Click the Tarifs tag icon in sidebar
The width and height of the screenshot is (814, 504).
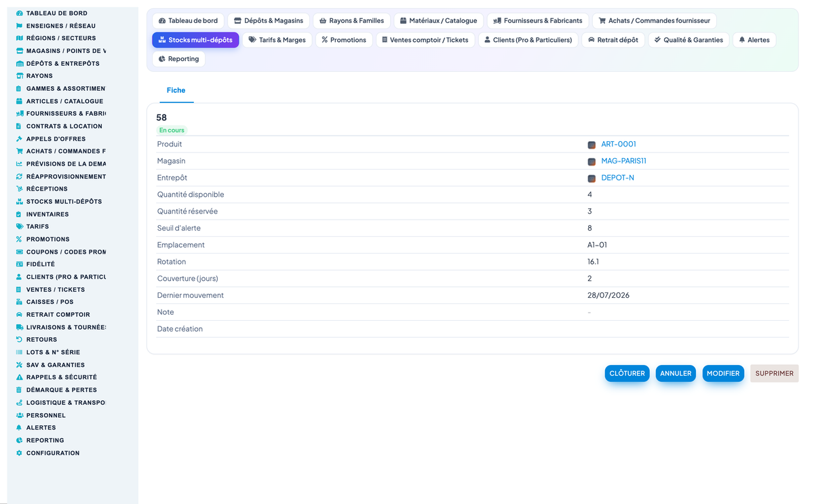point(19,227)
